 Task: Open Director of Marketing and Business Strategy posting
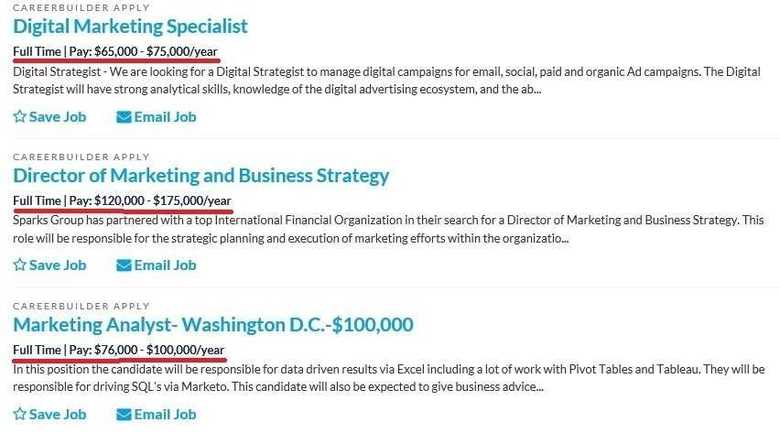pyautogui.click(x=201, y=176)
